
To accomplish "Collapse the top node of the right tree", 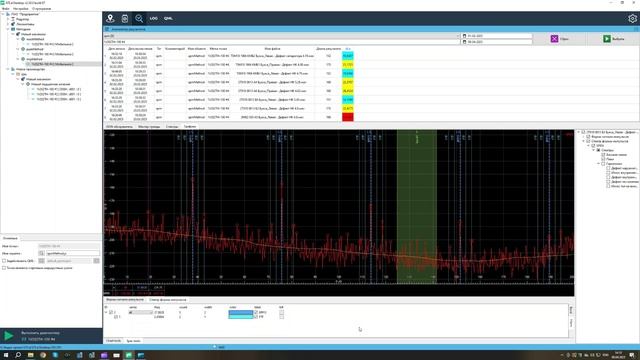I will [x=578, y=132].
